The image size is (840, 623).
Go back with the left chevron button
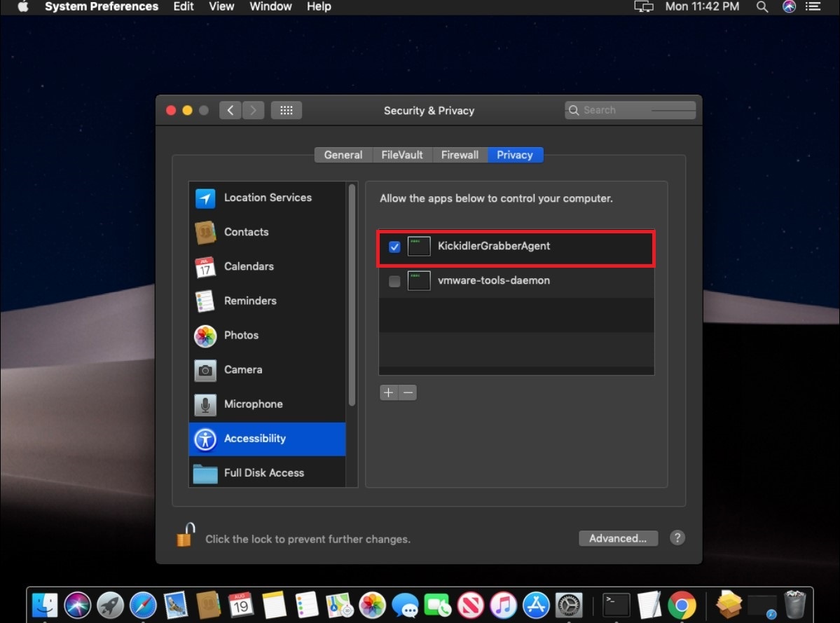[230, 110]
